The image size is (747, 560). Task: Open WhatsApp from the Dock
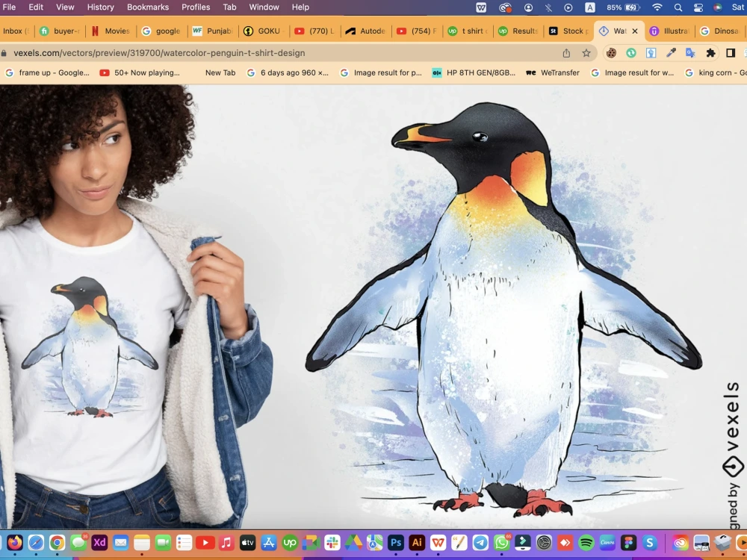(x=501, y=542)
